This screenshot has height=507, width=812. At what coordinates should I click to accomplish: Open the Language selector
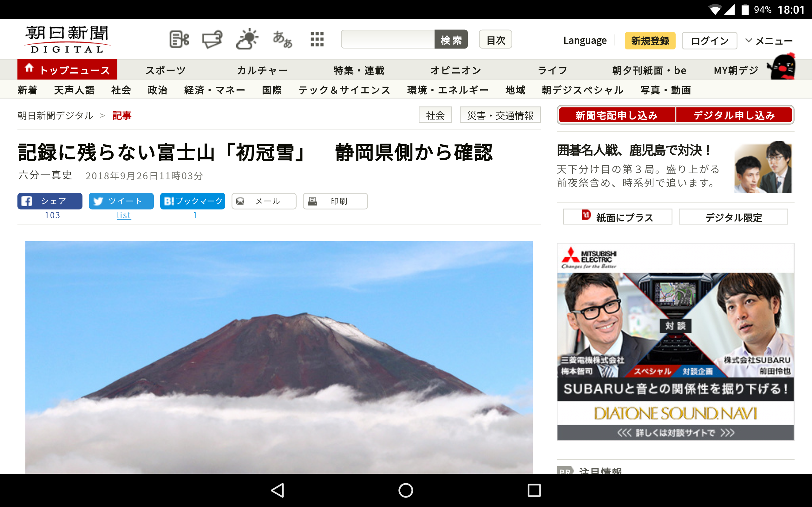click(585, 41)
